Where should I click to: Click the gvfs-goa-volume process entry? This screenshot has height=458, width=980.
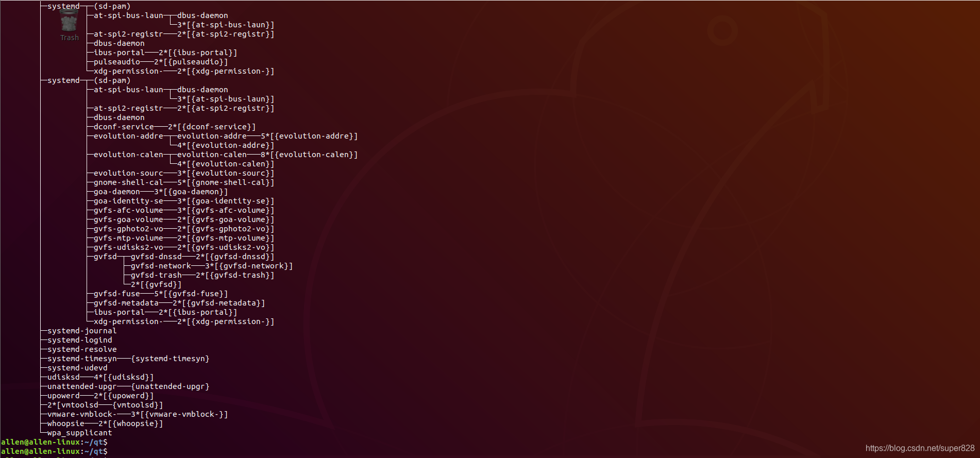tap(128, 219)
